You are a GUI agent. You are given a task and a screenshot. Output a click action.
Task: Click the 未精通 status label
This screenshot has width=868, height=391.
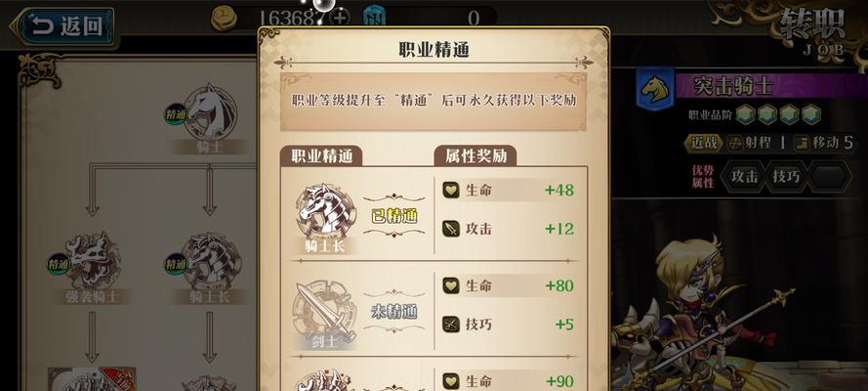point(393,312)
